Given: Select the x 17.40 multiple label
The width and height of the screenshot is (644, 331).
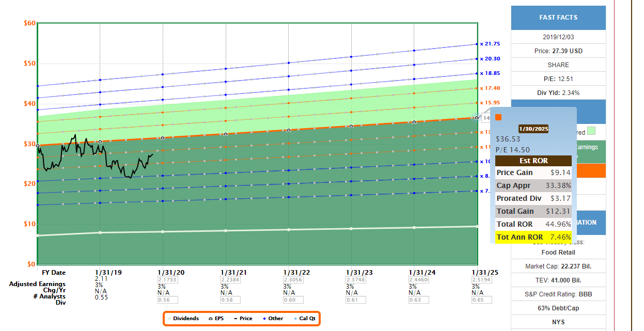Looking at the screenshot, I should click(490, 88).
